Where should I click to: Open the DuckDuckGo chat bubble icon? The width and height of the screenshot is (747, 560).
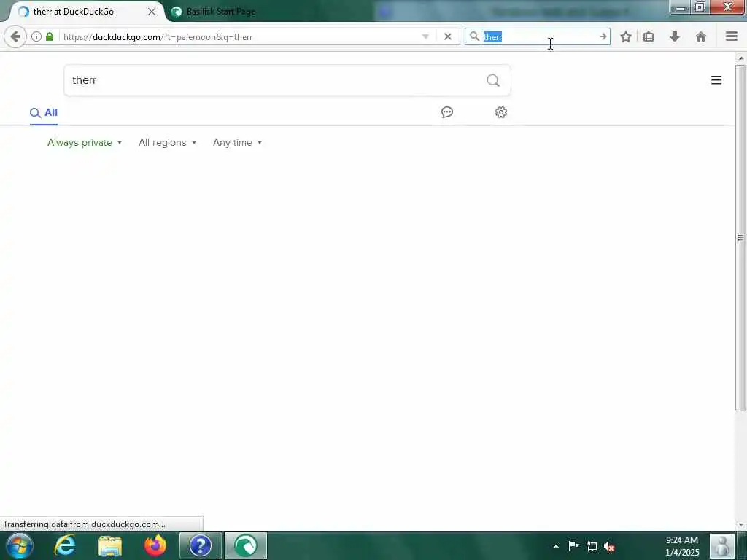(447, 112)
